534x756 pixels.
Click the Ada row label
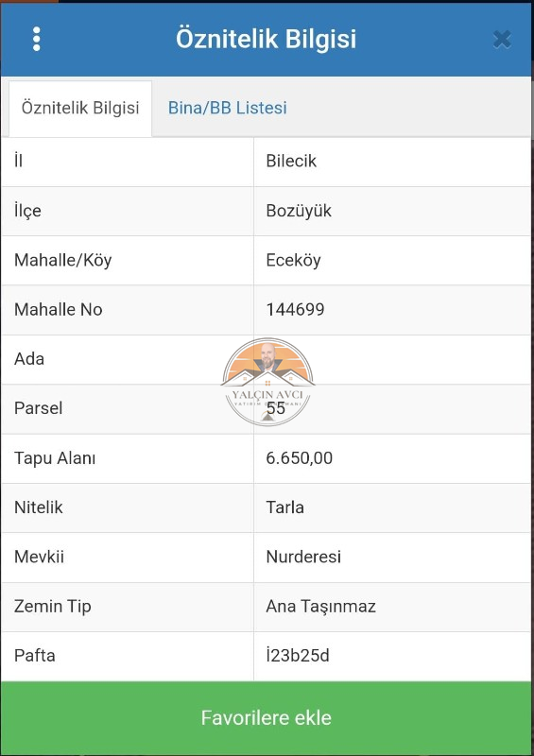29,359
